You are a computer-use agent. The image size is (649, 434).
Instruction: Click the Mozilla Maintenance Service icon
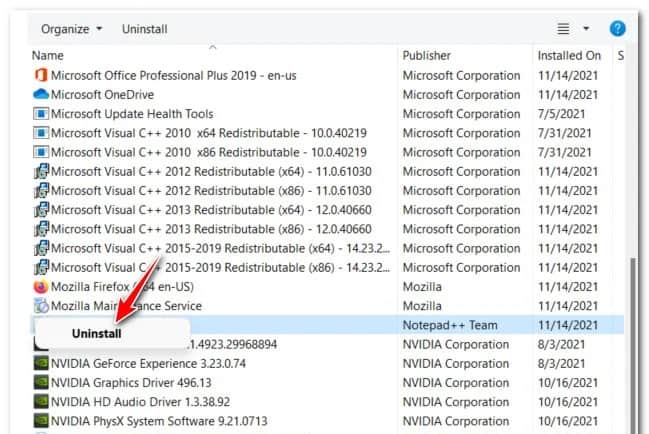click(x=41, y=306)
